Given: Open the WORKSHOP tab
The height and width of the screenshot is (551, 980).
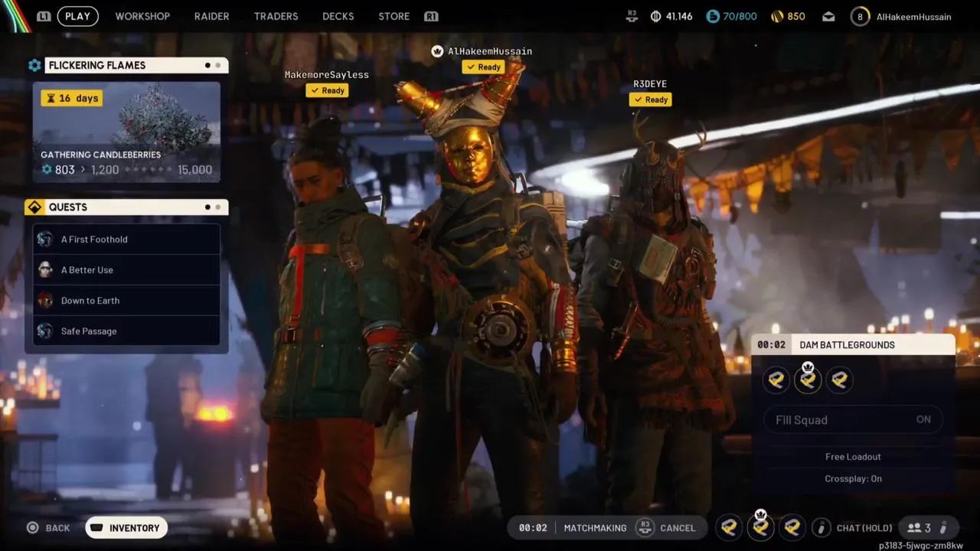Looking at the screenshot, I should [142, 16].
